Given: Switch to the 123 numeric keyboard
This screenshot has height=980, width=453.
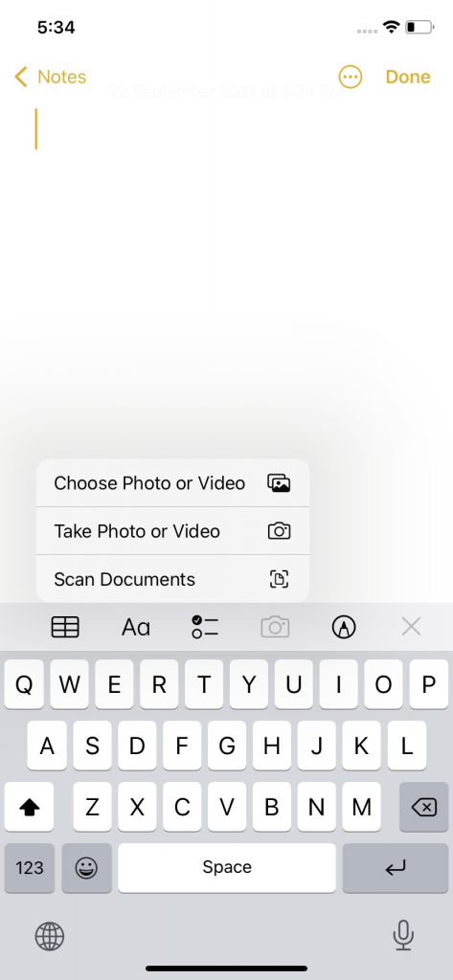Looking at the screenshot, I should coord(30,868).
